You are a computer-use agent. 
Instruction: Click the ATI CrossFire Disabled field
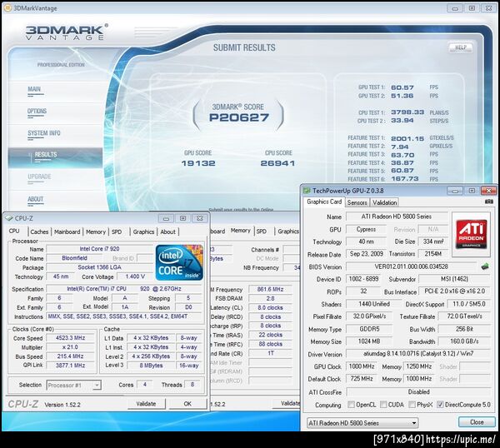click(x=418, y=392)
